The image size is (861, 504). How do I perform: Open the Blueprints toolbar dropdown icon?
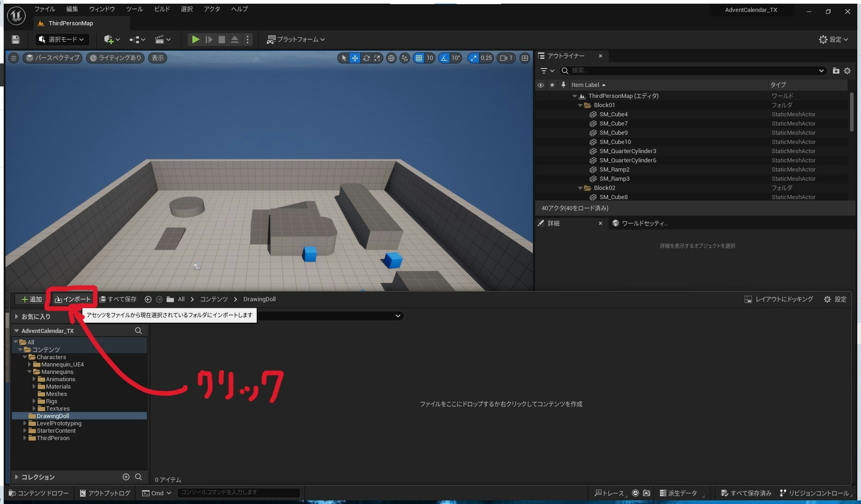137,40
